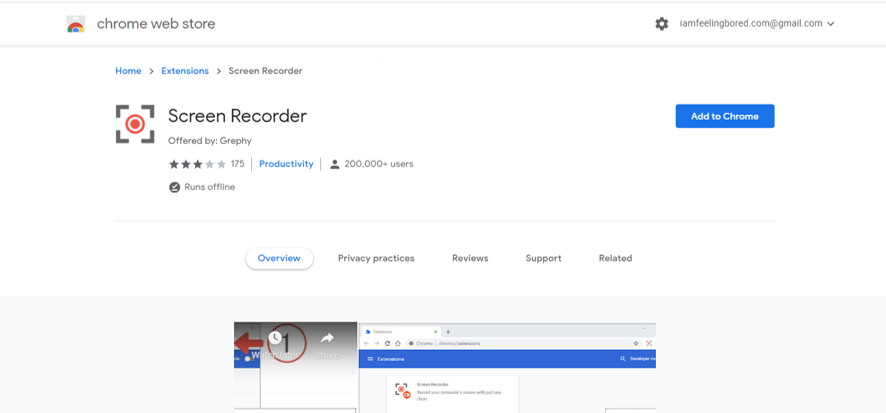Click the video Share arrow icon
The height and width of the screenshot is (413, 886).
tap(327, 339)
